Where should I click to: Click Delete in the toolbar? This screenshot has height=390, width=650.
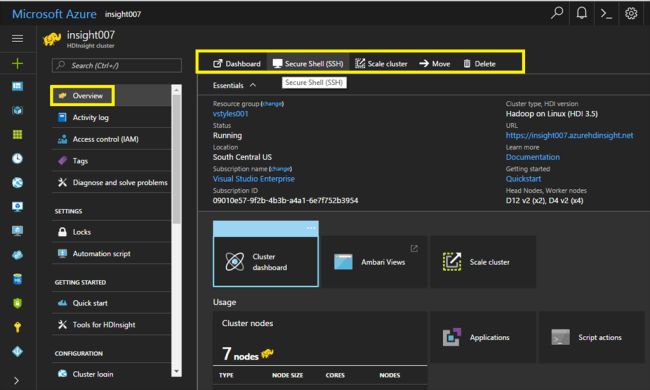479,64
